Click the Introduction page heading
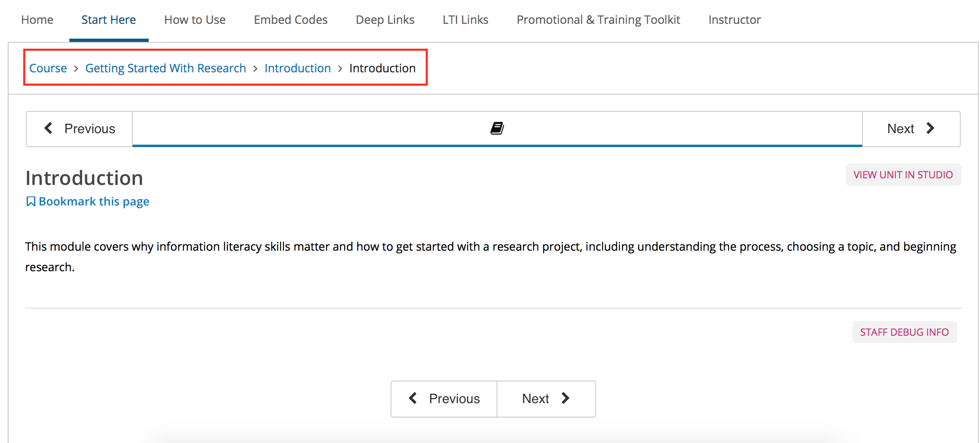Image resolution: width=980 pixels, height=443 pixels. [x=84, y=178]
